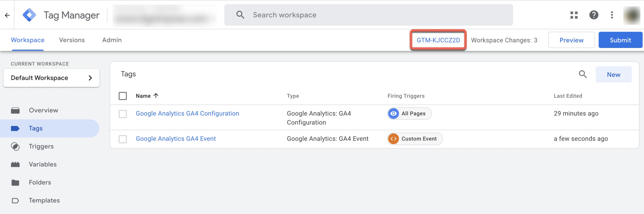Viewport: 644px width, 214px height.
Task: Click the search magnifier in workspace bar
Action: tap(240, 15)
